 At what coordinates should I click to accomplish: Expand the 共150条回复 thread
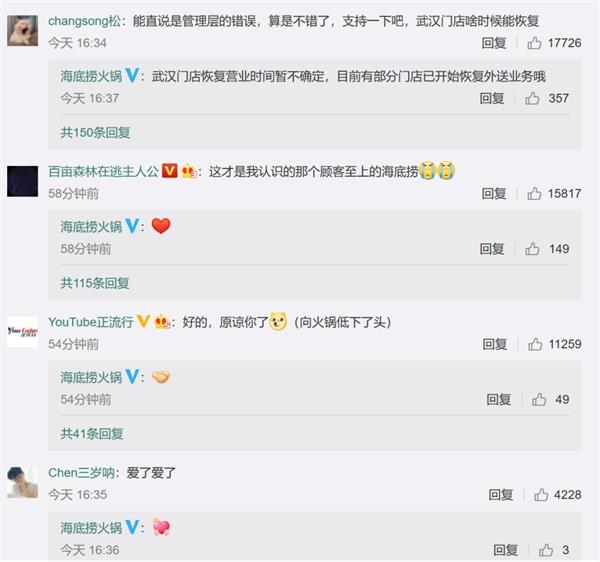(95, 133)
